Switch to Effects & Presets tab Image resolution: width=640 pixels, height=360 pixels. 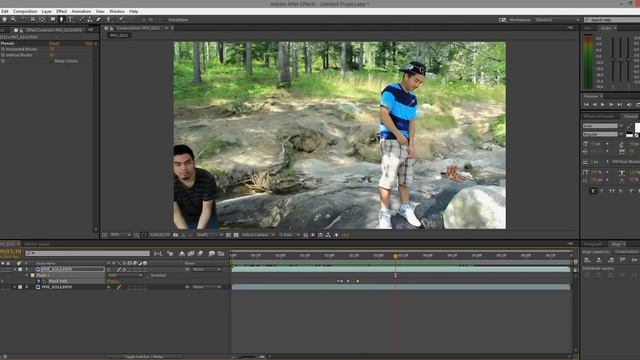point(599,116)
